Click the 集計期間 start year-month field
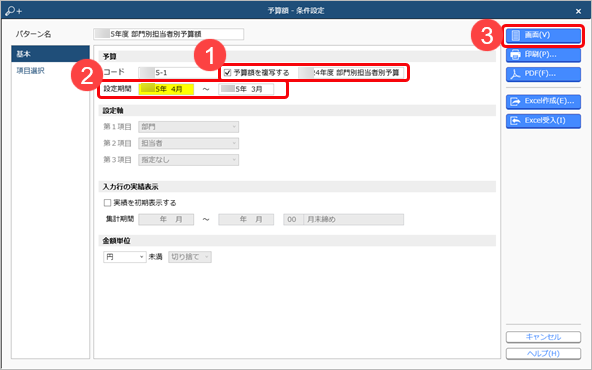 [x=166, y=219]
